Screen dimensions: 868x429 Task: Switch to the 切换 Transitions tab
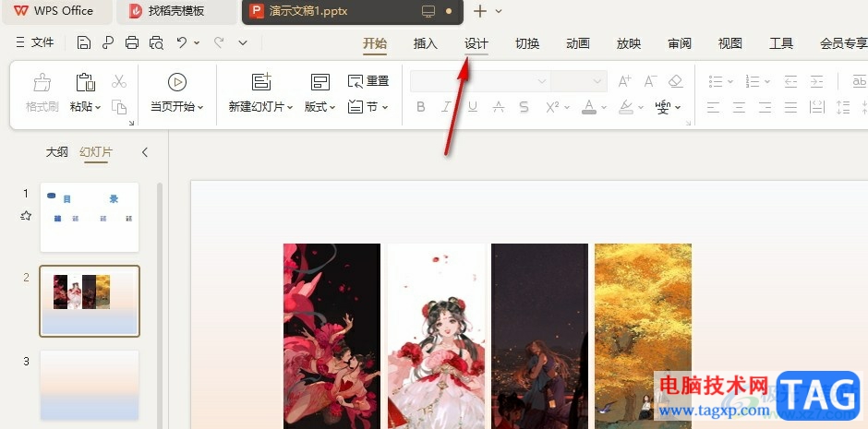[527, 43]
